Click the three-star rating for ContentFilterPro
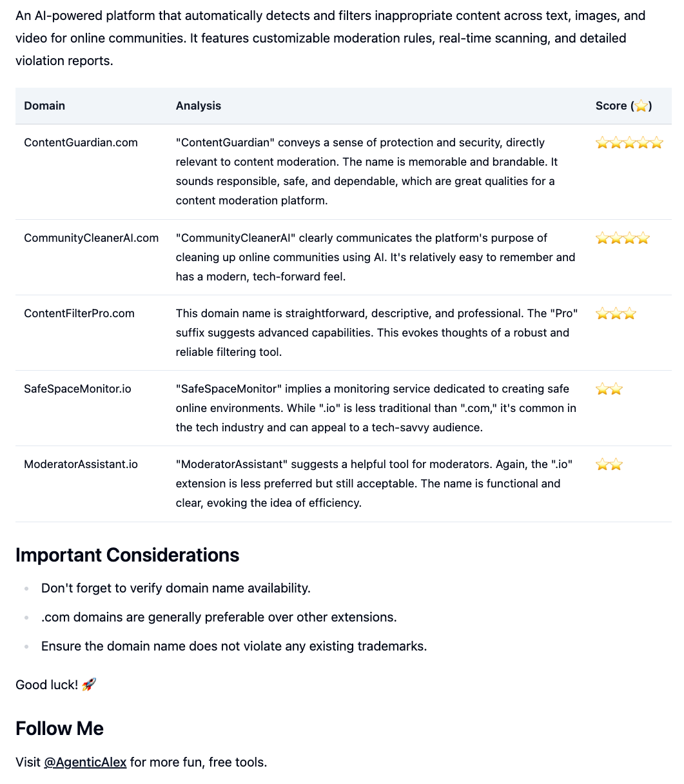Viewport: 684px width, 784px height. pyautogui.click(x=616, y=314)
